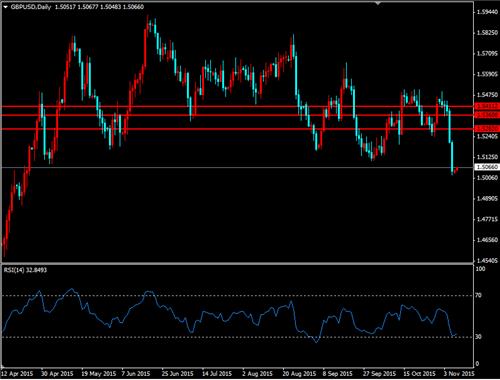The height and width of the screenshot is (380, 500).
Task: Click the 25 Jun 2015 date label
Action: coord(178,373)
